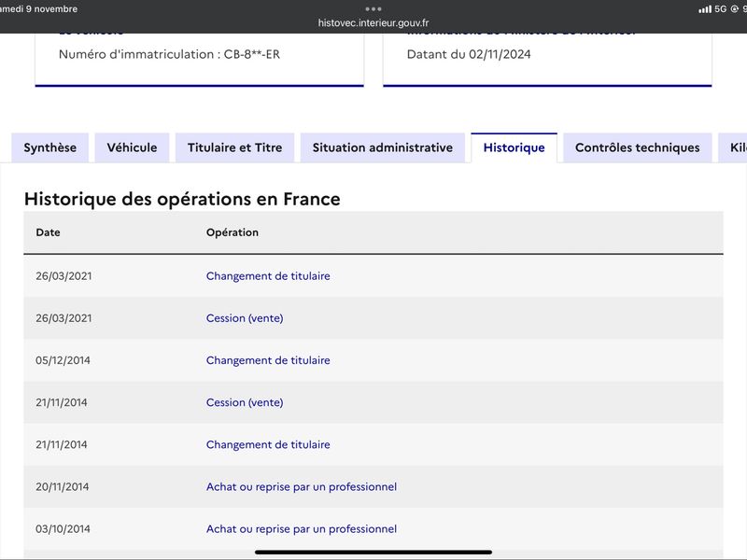Image resolution: width=747 pixels, height=560 pixels.
Task: Tap the '9 novembre' date in status bar
Action: (x=51, y=9)
